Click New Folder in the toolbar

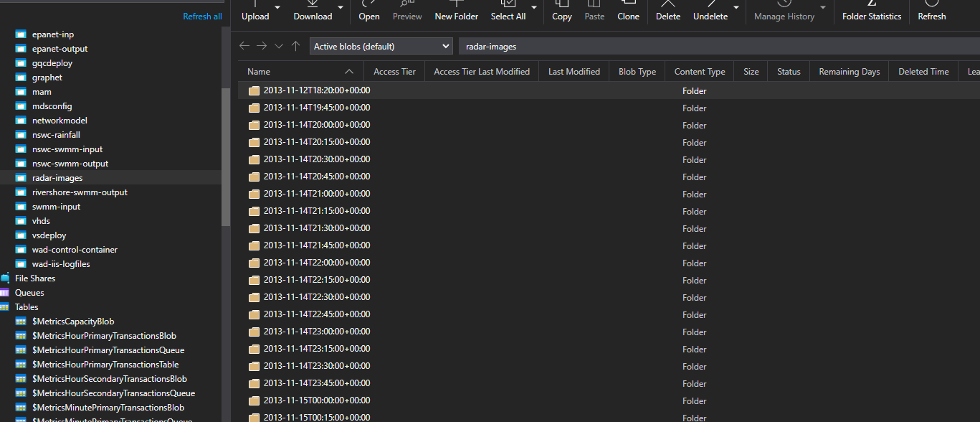(x=456, y=11)
